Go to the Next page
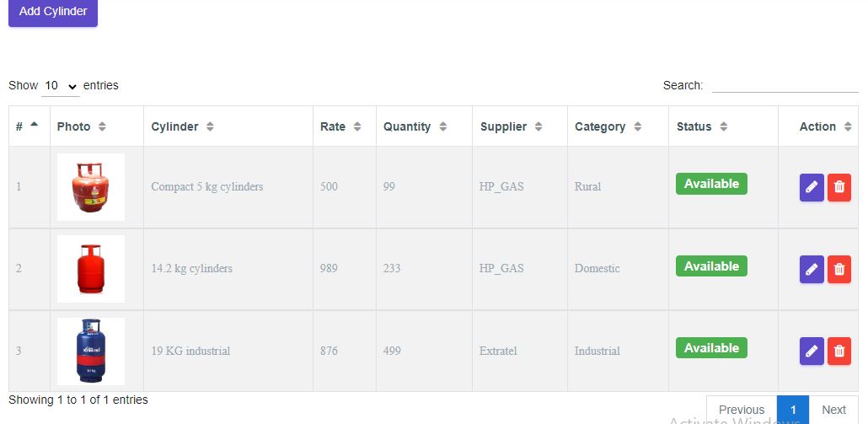Image resolution: width=868 pixels, height=424 pixels. click(833, 410)
